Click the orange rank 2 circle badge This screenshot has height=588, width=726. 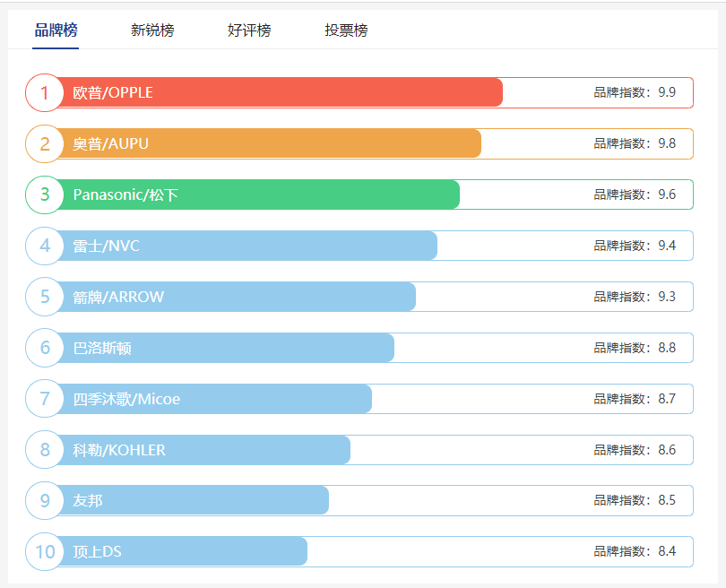[44, 143]
